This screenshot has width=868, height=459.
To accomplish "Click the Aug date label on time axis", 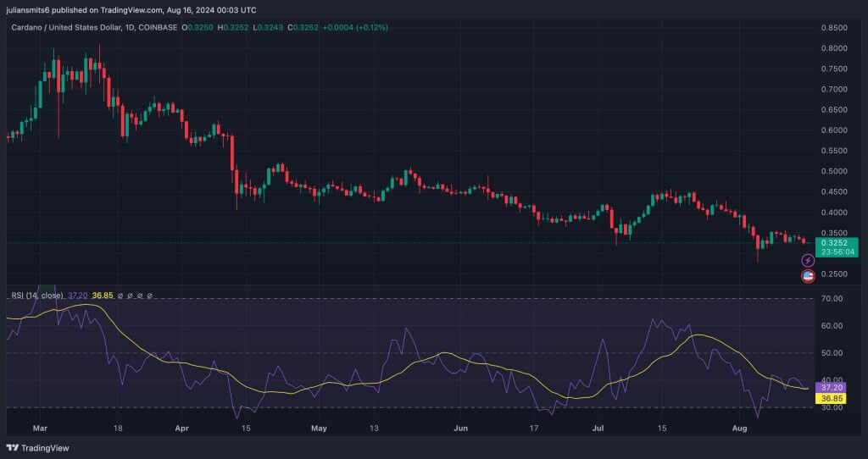I will [739, 428].
